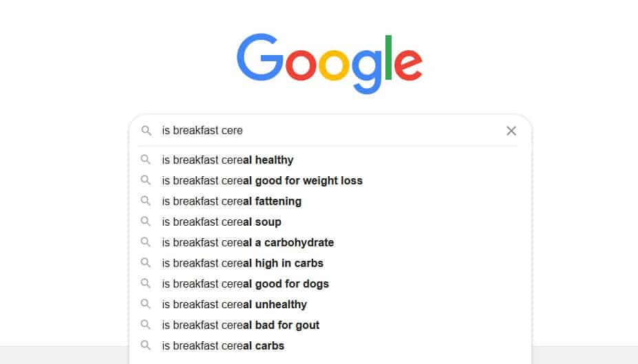
Task: Select the 'is breakfast cereal carbs' suggestion
Action: (x=330, y=345)
